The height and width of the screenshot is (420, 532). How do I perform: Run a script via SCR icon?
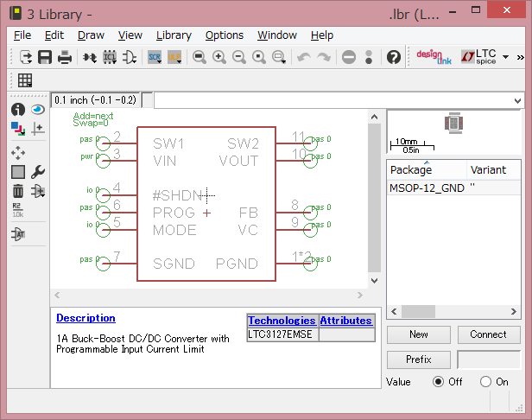155,57
